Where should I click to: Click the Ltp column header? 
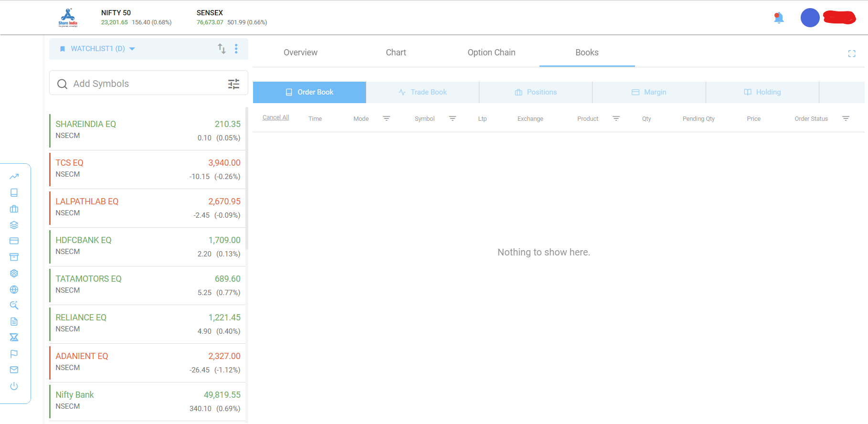point(482,119)
